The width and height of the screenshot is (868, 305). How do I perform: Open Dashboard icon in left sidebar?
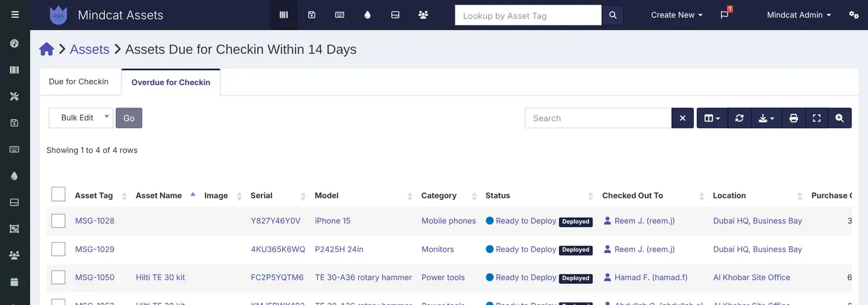click(x=15, y=43)
